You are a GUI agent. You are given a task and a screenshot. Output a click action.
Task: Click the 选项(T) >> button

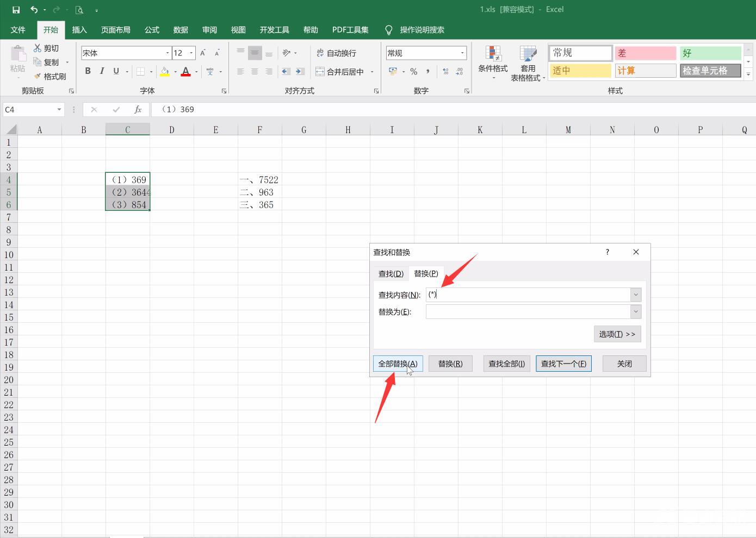(x=617, y=334)
